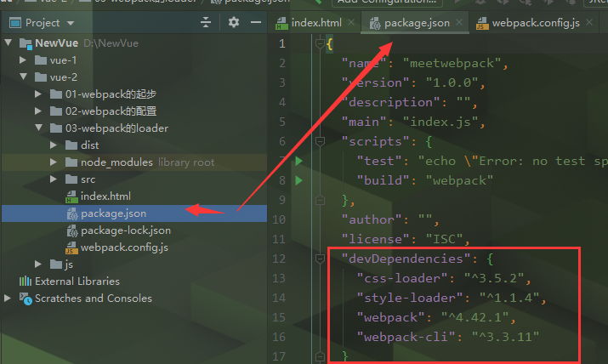Click the devDependencies key text

(x=406, y=259)
